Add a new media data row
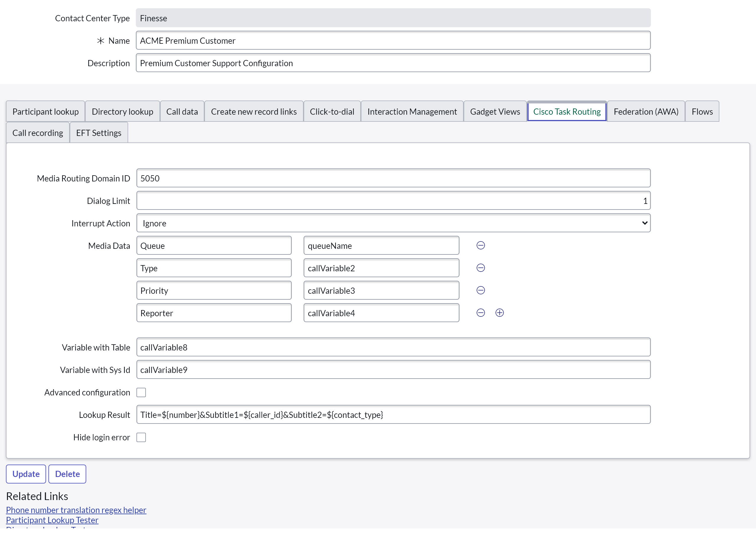Screen dimensions: 756x555 click(499, 313)
